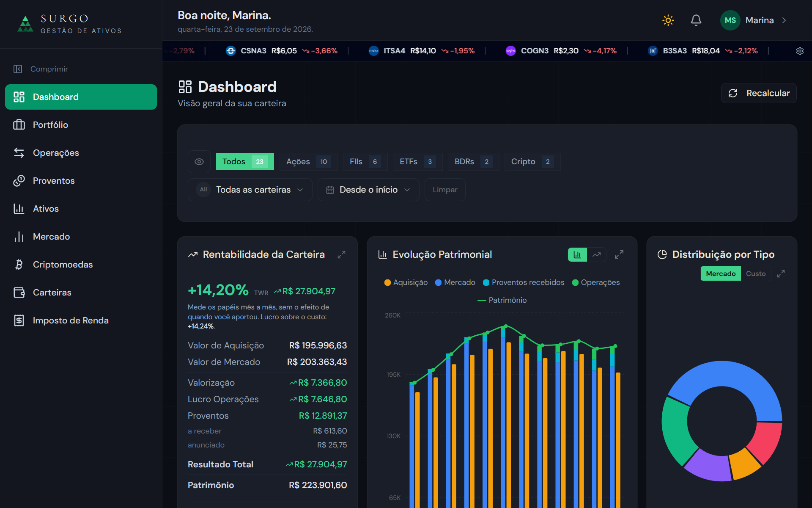Click the Carteiras wallet icon
Screen dimensions: 812x508
coord(19,292)
